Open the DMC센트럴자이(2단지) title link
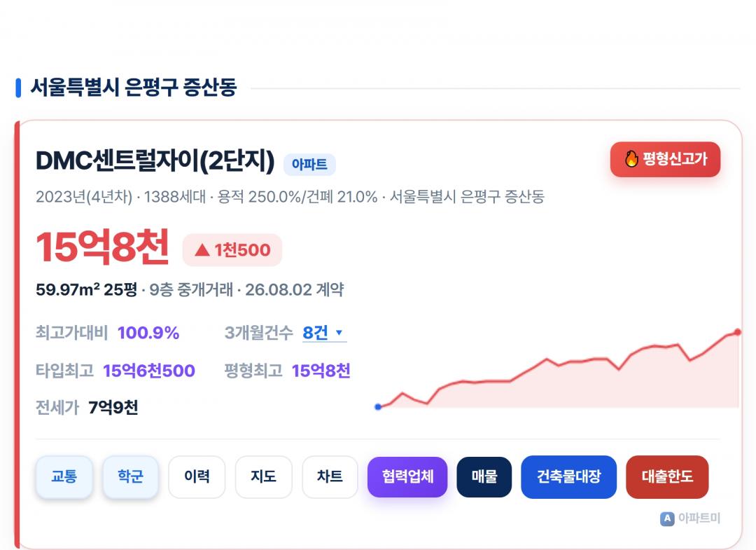This screenshot has width=756, height=550. [x=155, y=161]
